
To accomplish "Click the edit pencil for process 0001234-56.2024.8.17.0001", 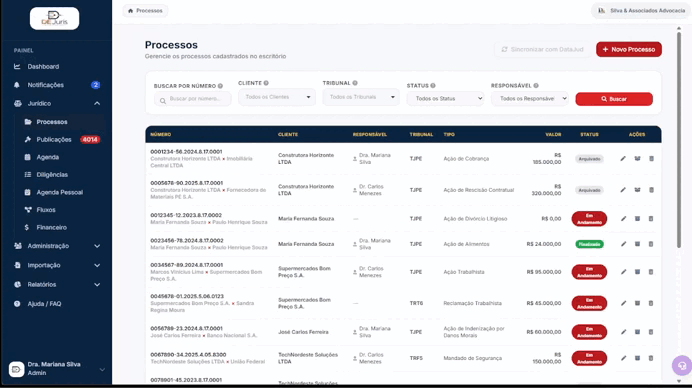I will (623, 158).
